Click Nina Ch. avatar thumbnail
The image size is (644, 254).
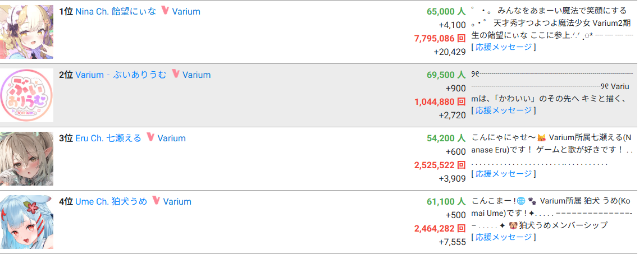(27, 32)
